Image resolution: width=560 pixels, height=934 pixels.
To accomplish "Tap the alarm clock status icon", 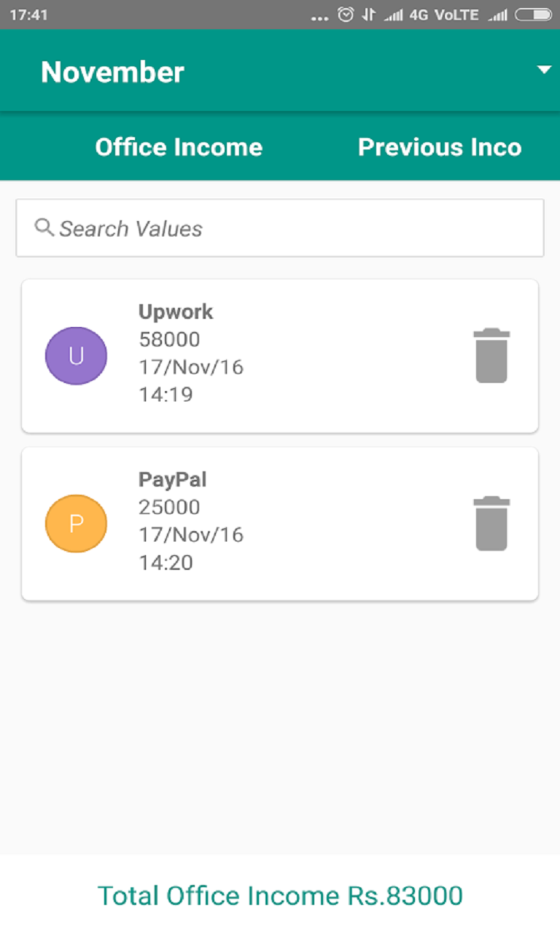I will [x=346, y=15].
